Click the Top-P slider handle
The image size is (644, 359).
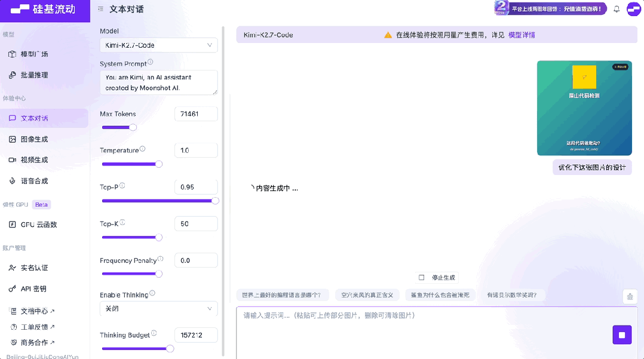click(x=215, y=201)
